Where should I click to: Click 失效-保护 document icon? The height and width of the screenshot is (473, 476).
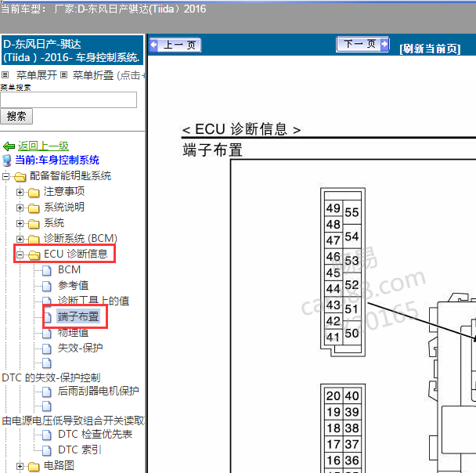(47, 348)
